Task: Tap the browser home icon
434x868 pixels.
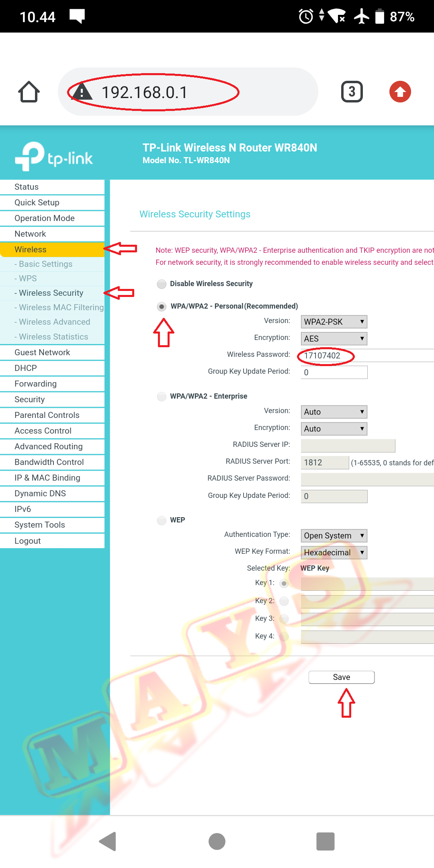Action: [29, 92]
